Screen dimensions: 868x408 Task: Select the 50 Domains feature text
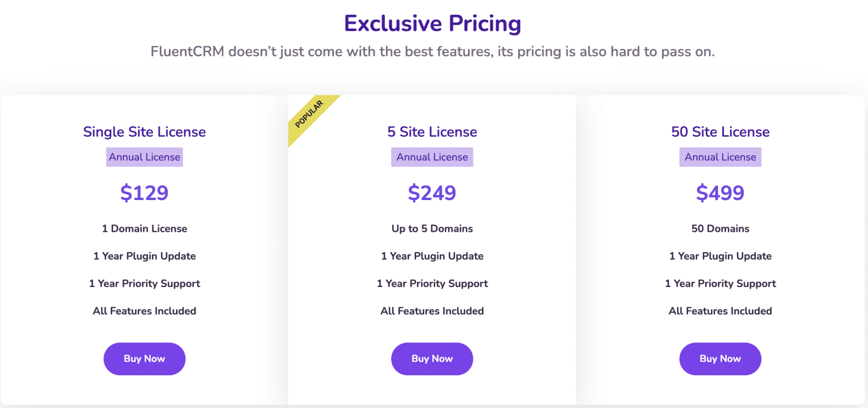coord(720,228)
